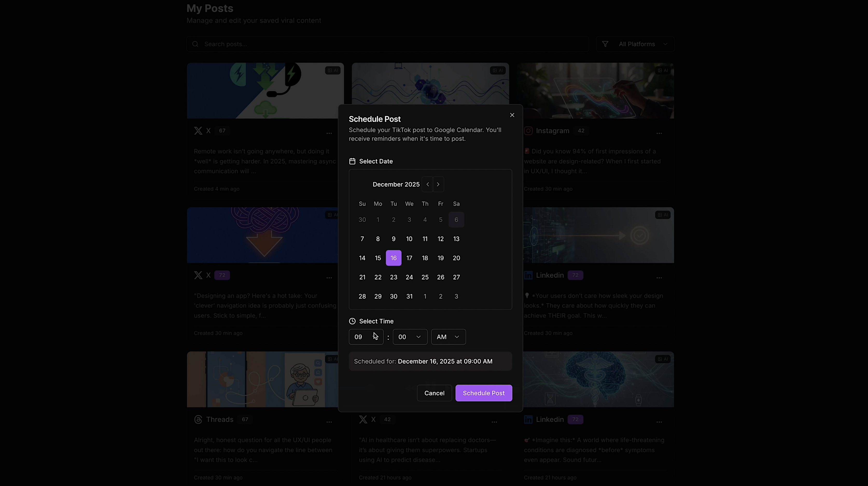Select the highlighted date 16
This screenshot has width=868, height=486.
pos(393,258)
